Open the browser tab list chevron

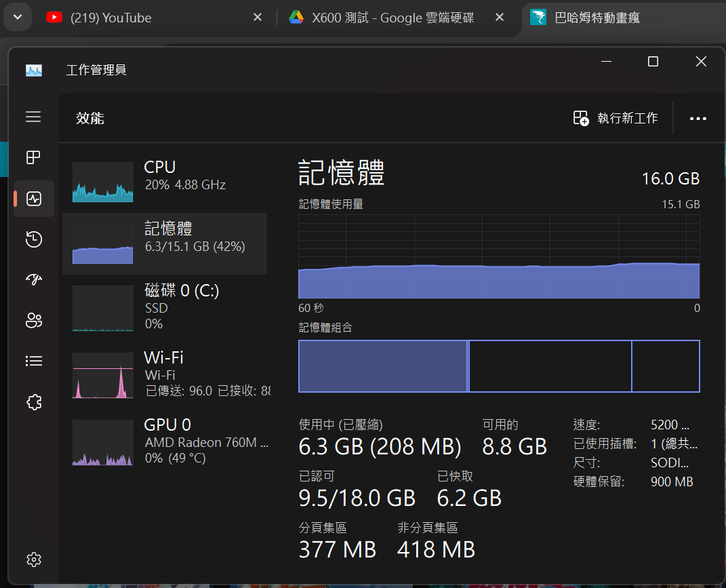click(x=18, y=18)
